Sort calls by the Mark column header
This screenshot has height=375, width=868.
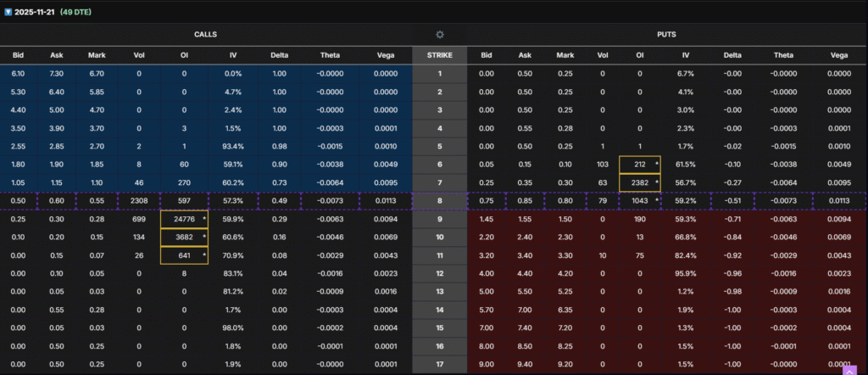97,55
